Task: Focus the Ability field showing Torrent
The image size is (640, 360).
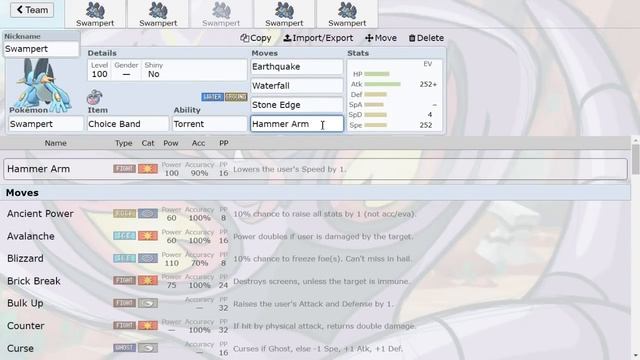Action: point(210,124)
